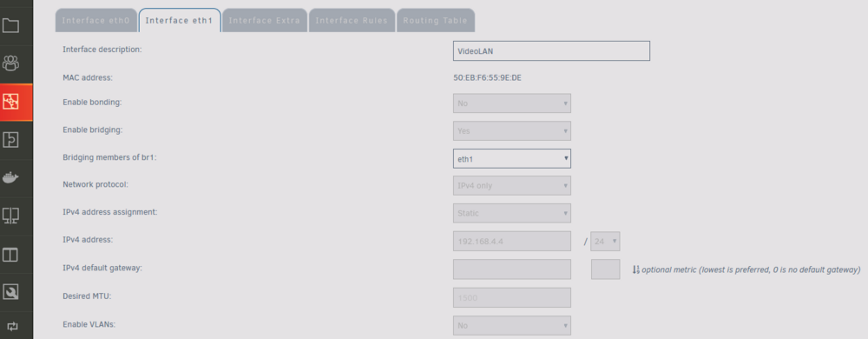The image size is (868, 339).
Task: Open the Docker whale icon in sidebar
Action: [x=11, y=178]
